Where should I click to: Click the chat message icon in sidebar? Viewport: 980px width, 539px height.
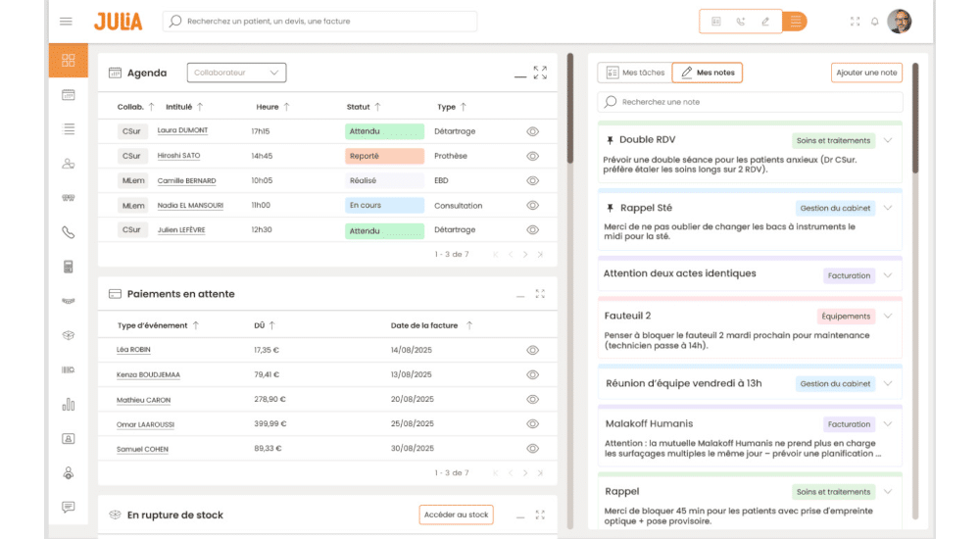[x=68, y=507]
